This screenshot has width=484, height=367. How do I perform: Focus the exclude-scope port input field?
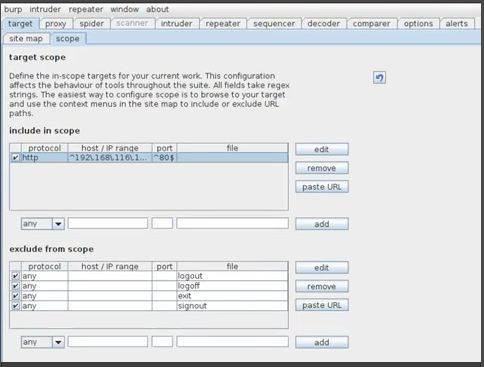click(162, 342)
